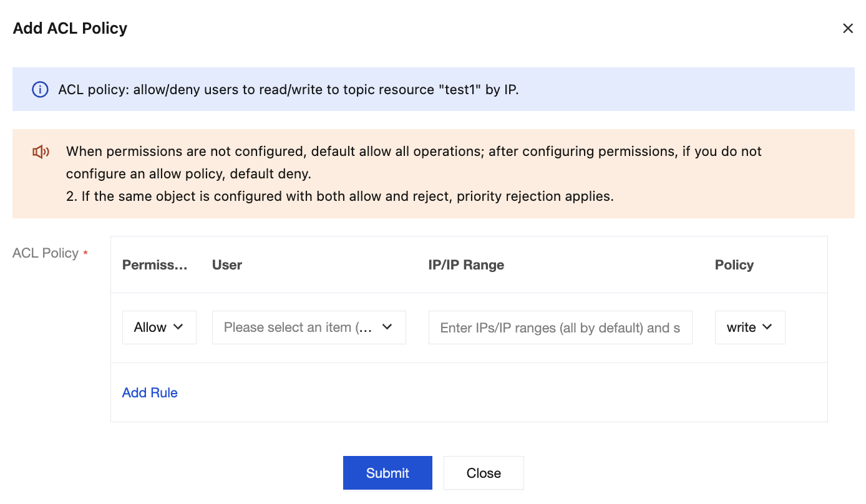Click the Add ACL Policy dialog title

70,29
